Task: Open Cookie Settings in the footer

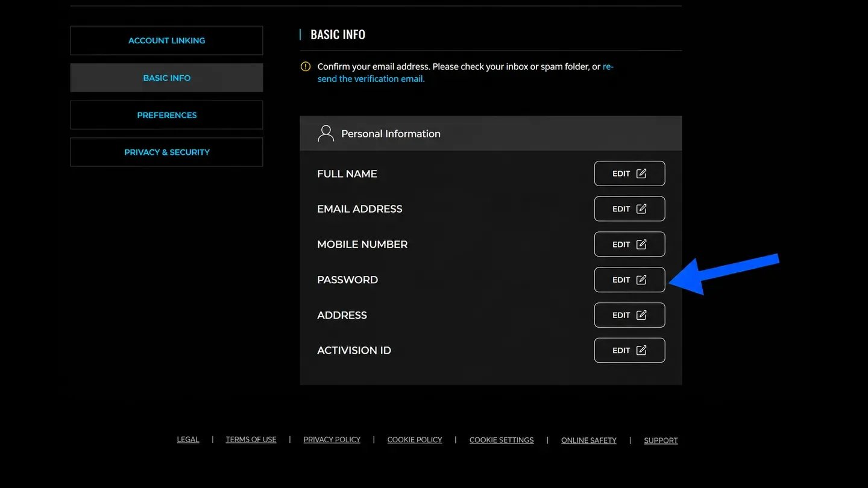Action: tap(502, 440)
